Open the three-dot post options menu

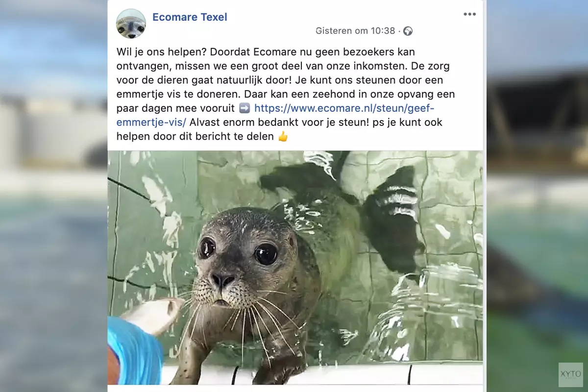pyautogui.click(x=469, y=14)
